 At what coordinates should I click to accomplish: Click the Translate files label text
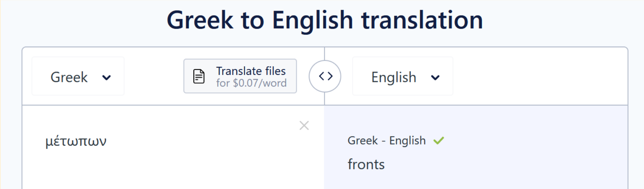pos(251,71)
